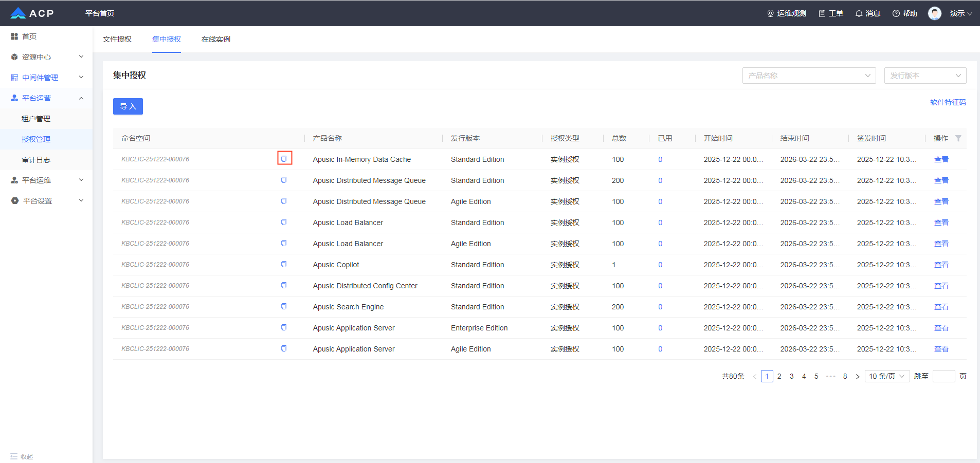Open the 10 条/页 page size dropdown
The height and width of the screenshot is (463, 980).
pyautogui.click(x=887, y=376)
